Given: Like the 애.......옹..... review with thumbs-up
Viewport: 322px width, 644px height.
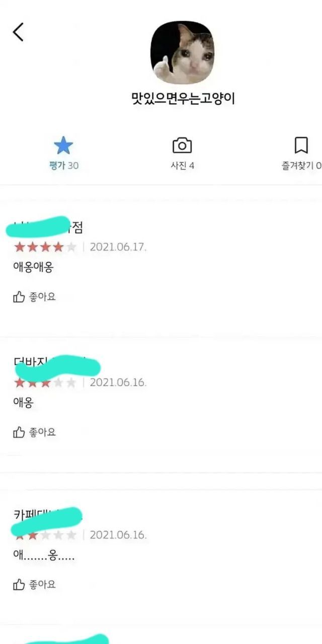Looking at the screenshot, I should pyautogui.click(x=19, y=584).
